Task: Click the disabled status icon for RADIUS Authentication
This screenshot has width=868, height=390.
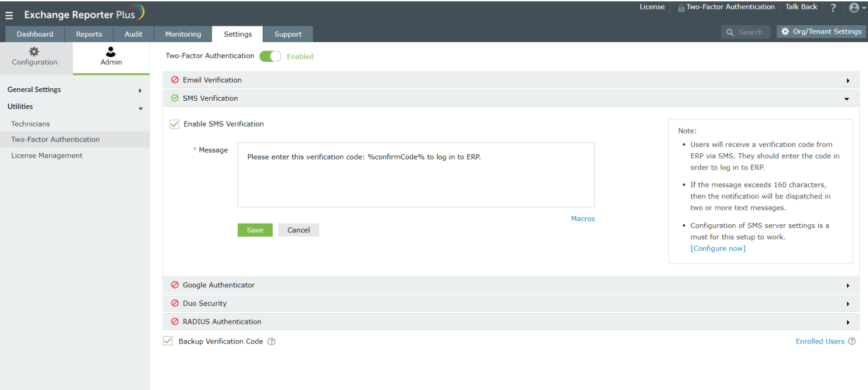Action: pos(175,321)
